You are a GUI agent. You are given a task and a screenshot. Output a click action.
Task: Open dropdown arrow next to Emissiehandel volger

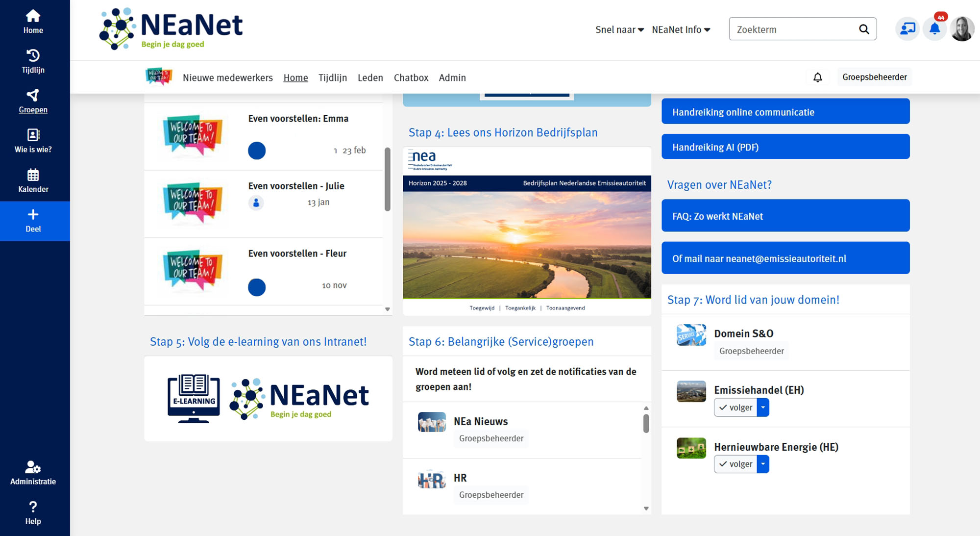[x=763, y=408]
